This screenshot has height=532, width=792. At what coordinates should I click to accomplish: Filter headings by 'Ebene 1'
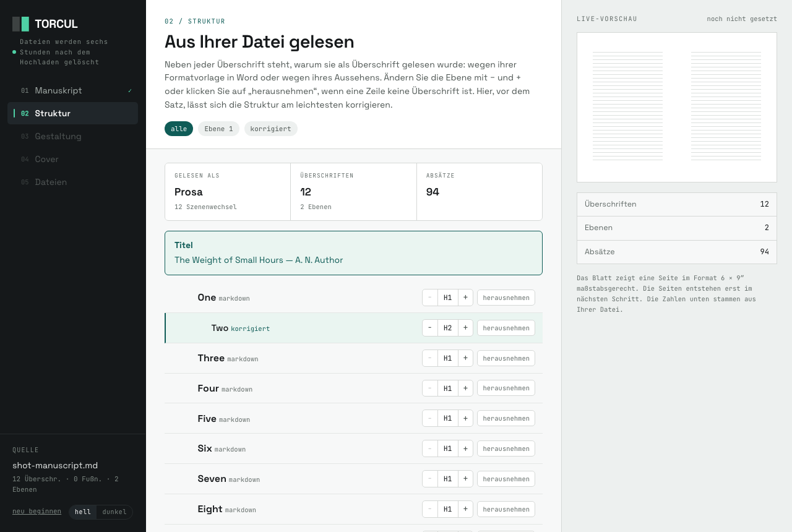(x=218, y=129)
